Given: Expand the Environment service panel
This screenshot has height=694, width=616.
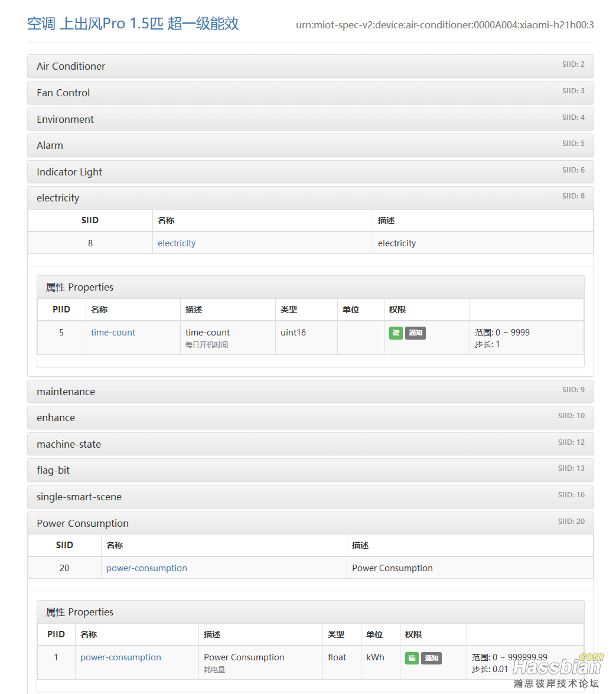Looking at the screenshot, I should [310, 119].
